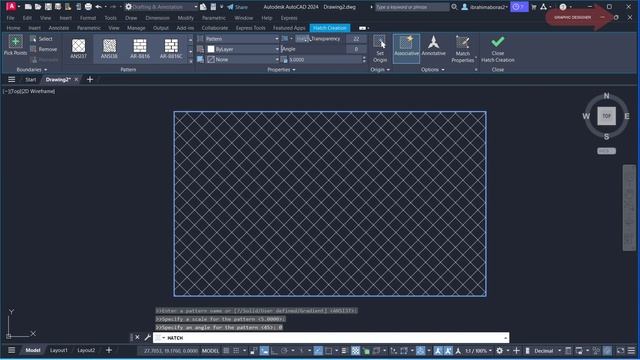Image resolution: width=640 pixels, height=360 pixels.
Task: Click the Plot print icon in quick access
Action: pyautogui.click(x=88, y=7)
